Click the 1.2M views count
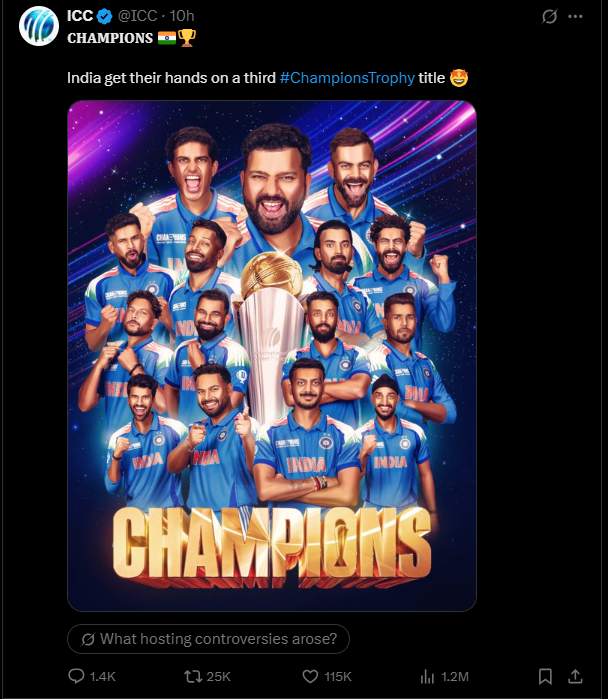The image size is (608, 699). pos(455,677)
